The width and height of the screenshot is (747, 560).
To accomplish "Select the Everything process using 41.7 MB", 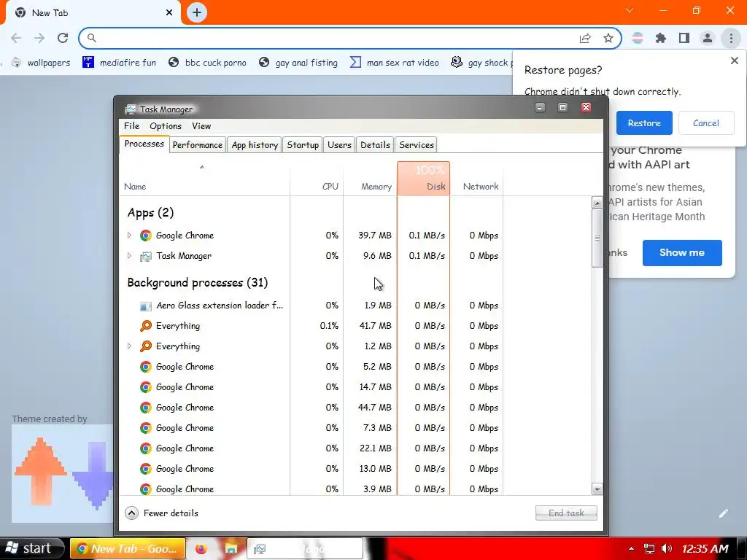I will tap(311, 326).
